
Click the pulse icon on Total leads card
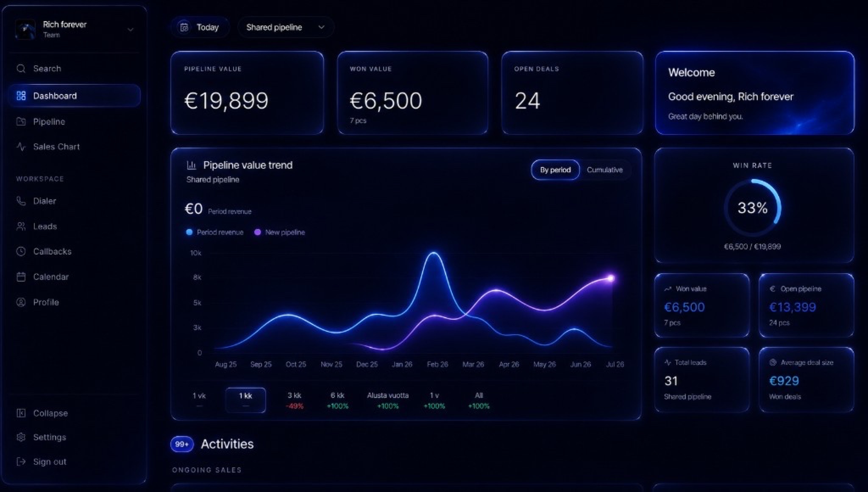tap(668, 363)
